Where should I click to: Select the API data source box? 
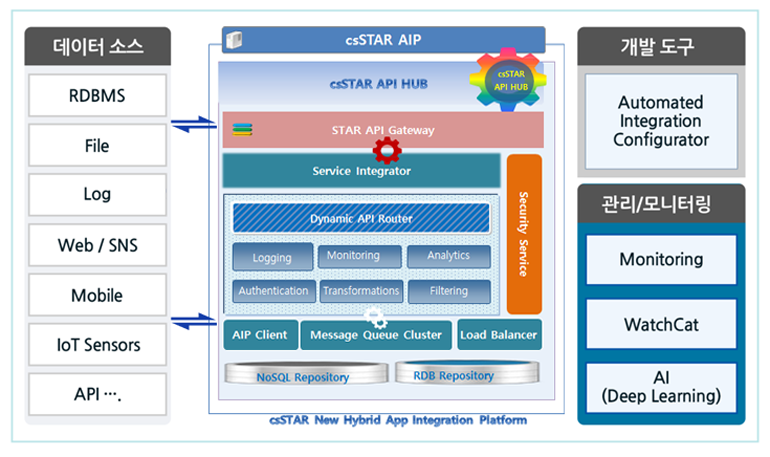[97, 394]
